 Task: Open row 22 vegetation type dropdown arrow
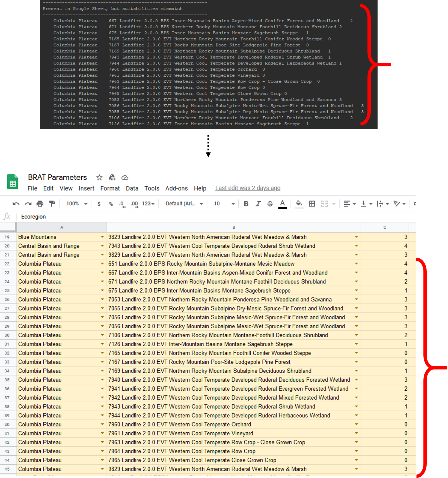click(356, 264)
